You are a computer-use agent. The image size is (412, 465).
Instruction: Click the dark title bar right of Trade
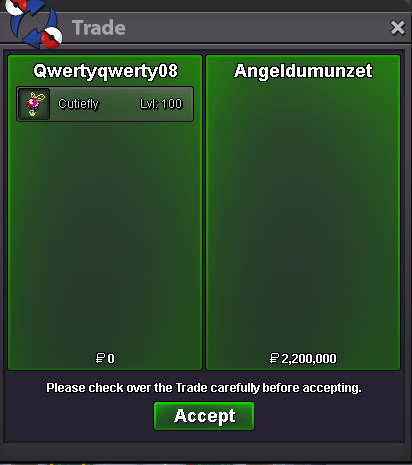pos(257,28)
